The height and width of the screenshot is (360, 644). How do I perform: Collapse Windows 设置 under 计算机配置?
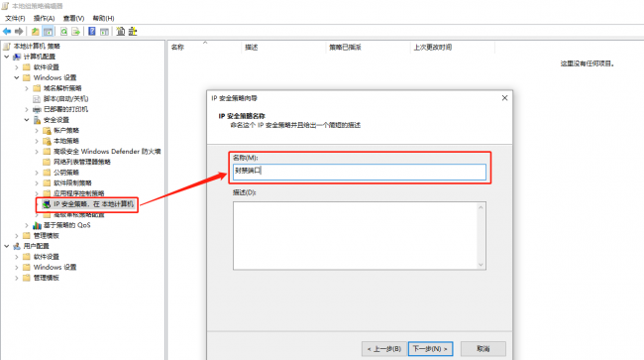(x=17, y=77)
